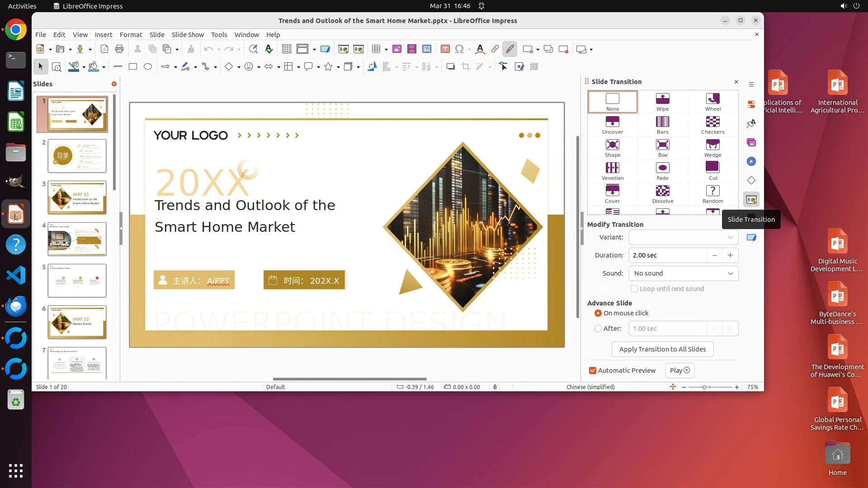Disable the Automatic Preview checkbox
Image resolution: width=868 pixels, height=488 pixels.
click(x=592, y=371)
